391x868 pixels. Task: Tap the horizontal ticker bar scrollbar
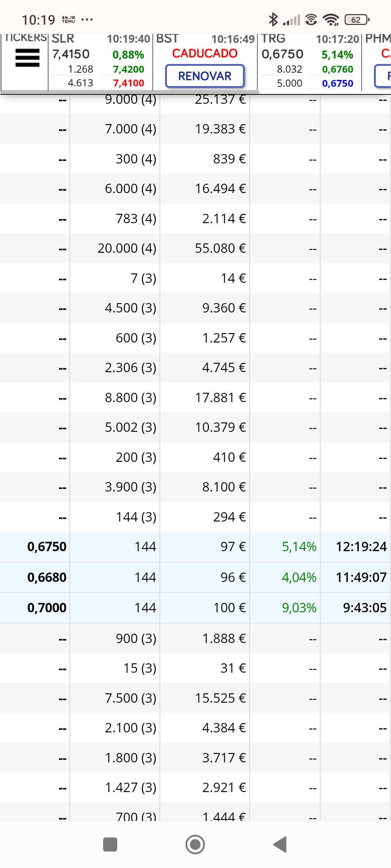[130, 92]
